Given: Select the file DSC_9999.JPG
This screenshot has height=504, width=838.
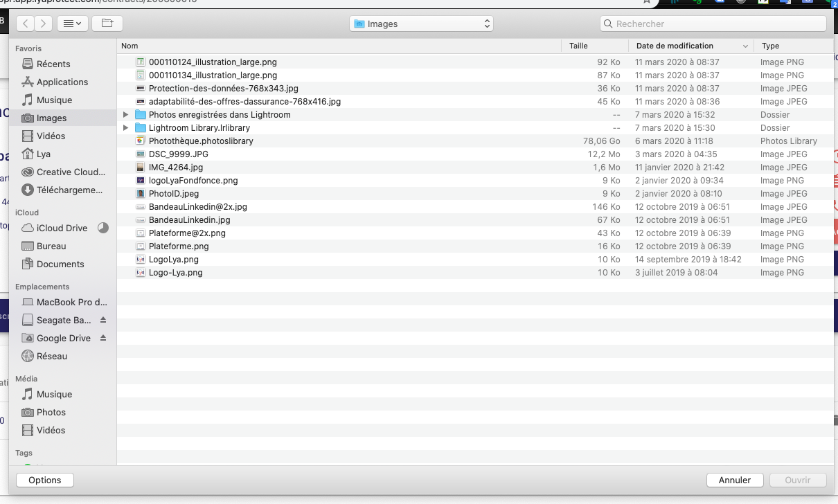Looking at the screenshot, I should (178, 154).
